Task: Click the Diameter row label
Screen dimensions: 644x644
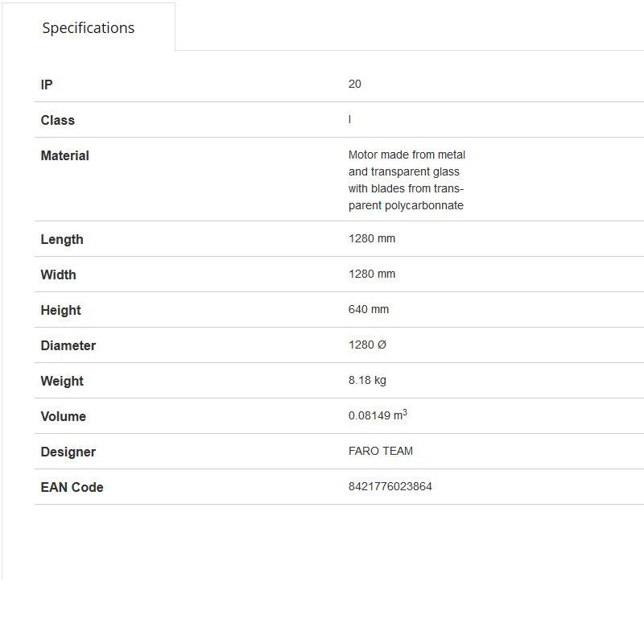Action: [x=68, y=345]
